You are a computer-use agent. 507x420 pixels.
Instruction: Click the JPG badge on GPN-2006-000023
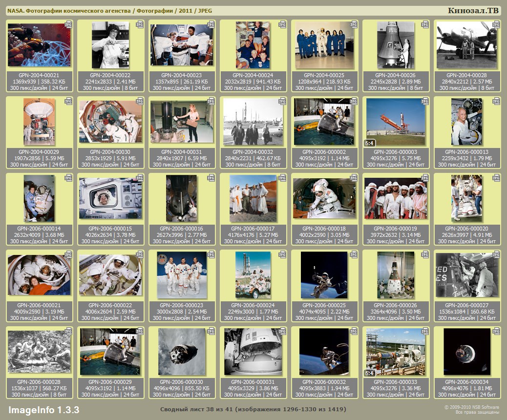tap(211, 254)
